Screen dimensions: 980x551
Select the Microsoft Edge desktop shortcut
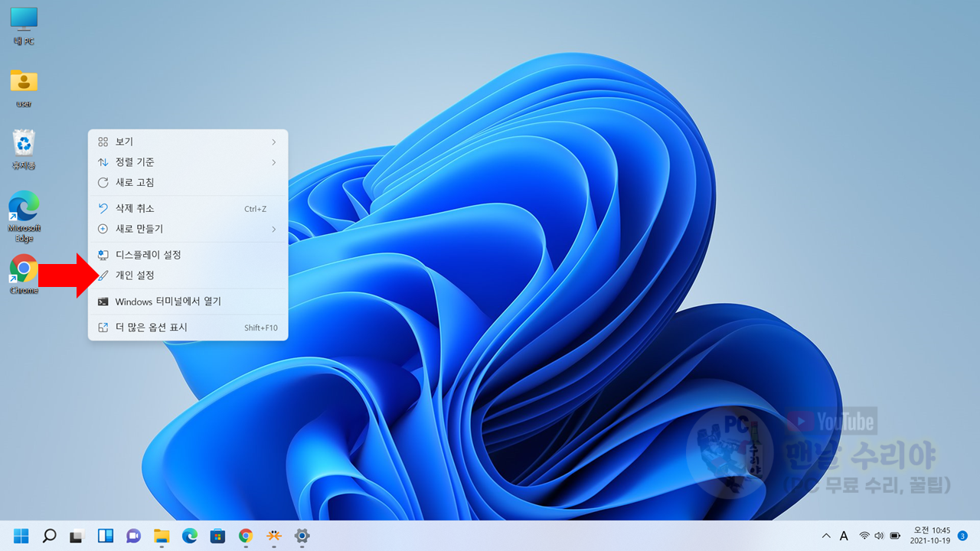click(x=24, y=216)
